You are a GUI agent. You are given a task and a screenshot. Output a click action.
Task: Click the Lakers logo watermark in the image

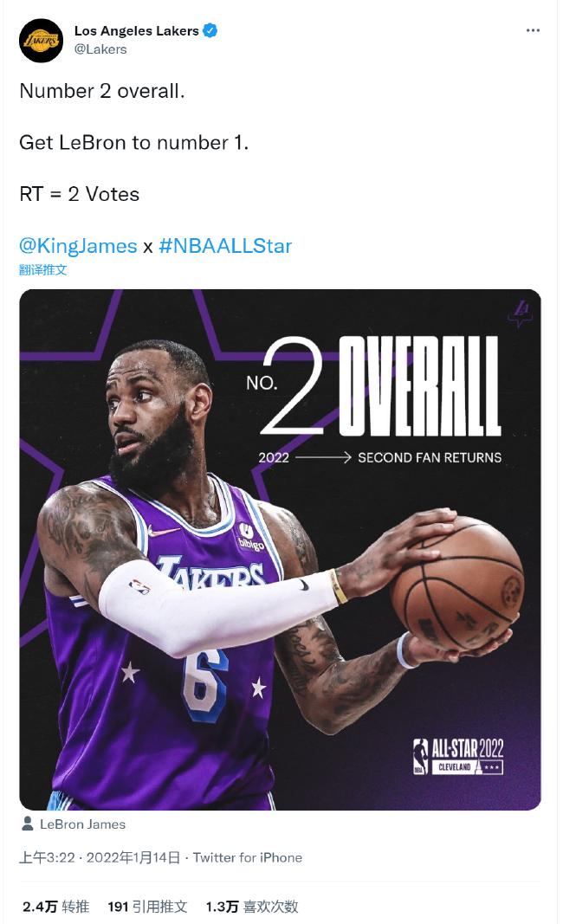click(x=520, y=313)
